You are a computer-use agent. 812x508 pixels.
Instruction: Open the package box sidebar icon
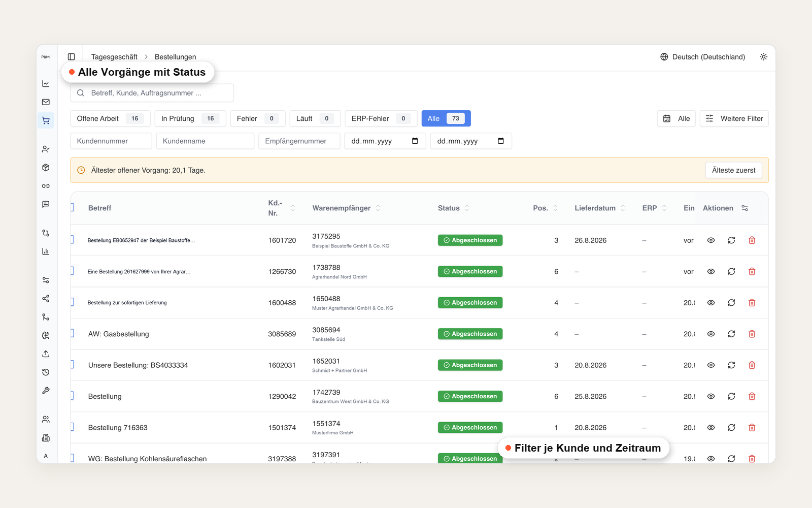46,168
